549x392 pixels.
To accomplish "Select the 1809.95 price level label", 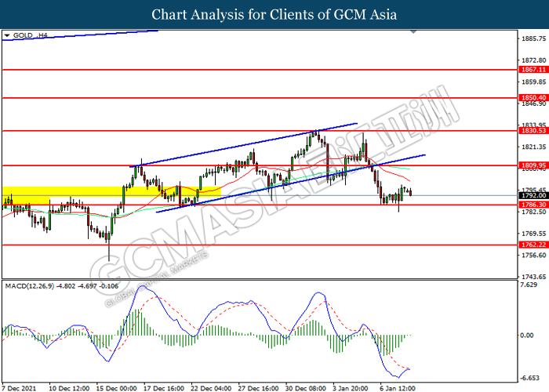I will coord(533,165).
